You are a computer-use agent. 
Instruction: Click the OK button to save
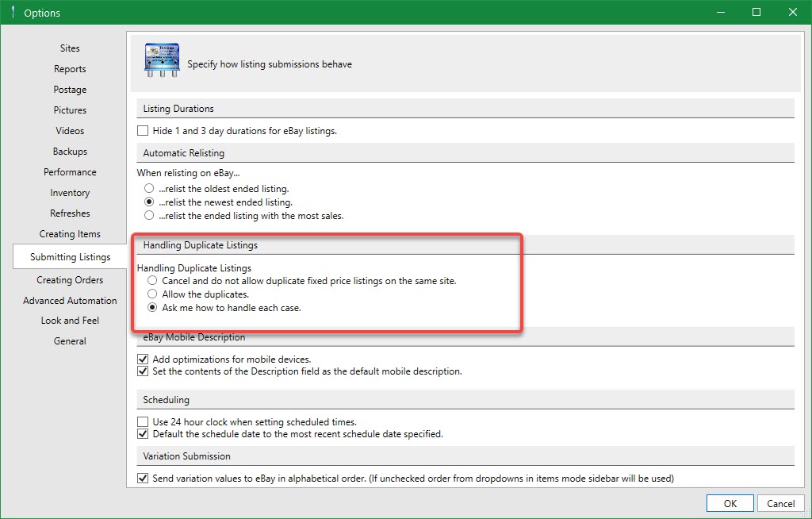[x=729, y=502]
